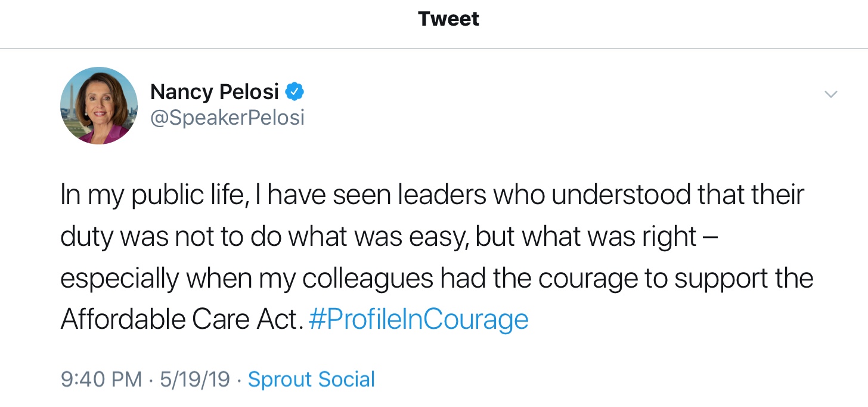Viewport: 868px width, 407px height.
Task: Open the tweet options chevron menu
Action: tap(830, 94)
